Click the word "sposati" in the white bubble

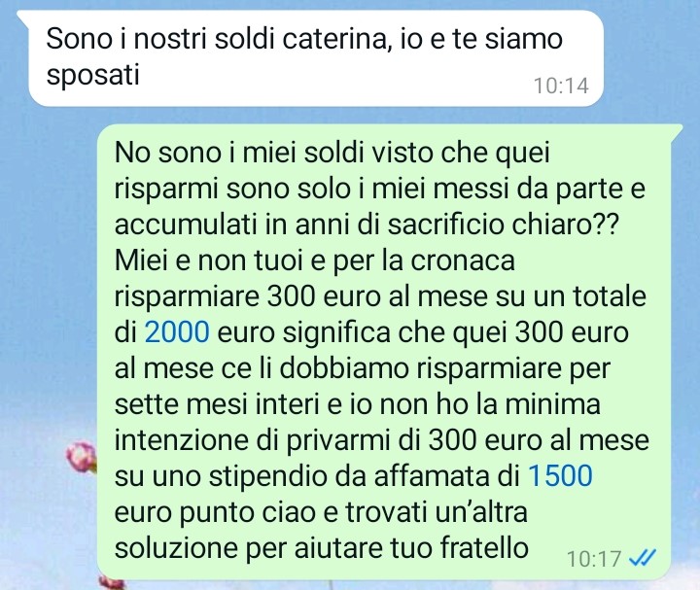pyautogui.click(x=93, y=76)
